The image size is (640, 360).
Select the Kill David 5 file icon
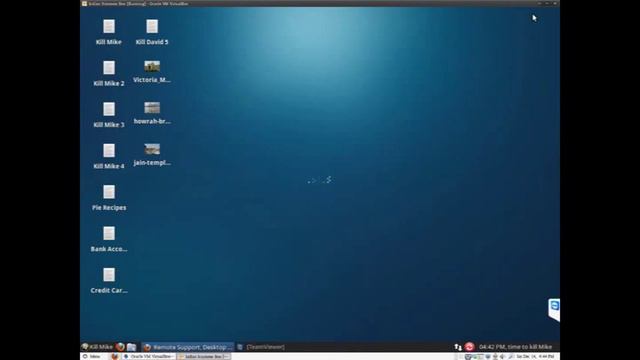tap(152, 27)
